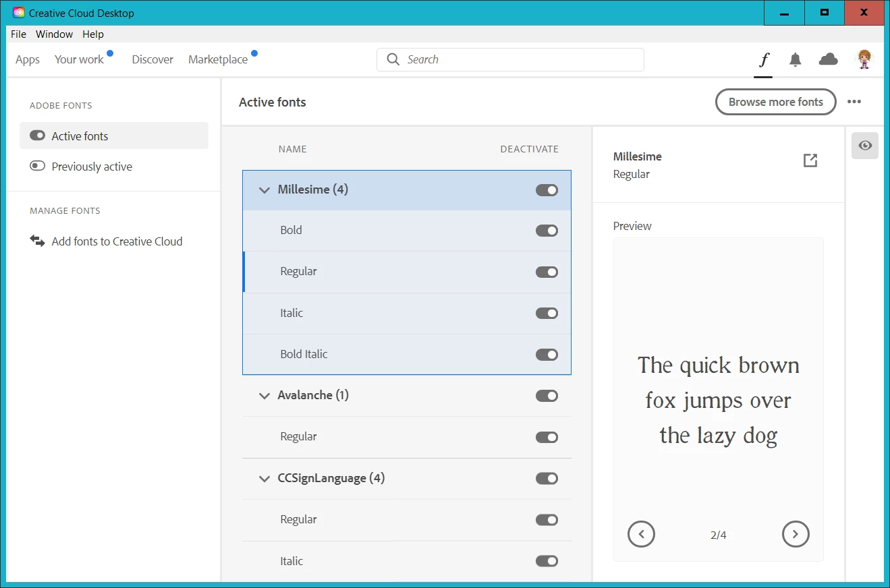This screenshot has width=890, height=588.
Task: Click the font preview sample text
Action: (719, 401)
